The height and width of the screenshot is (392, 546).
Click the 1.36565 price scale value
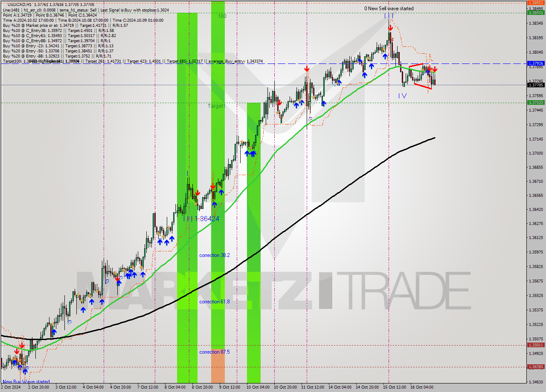[536, 195]
